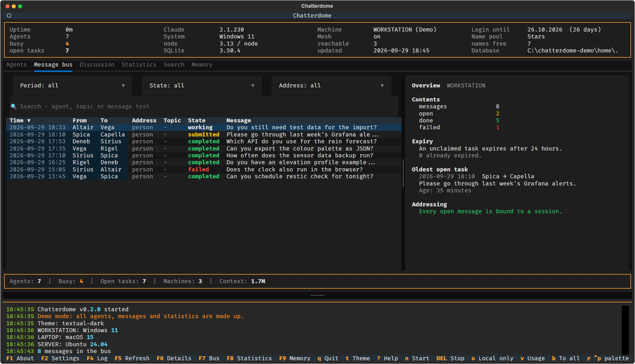Image resolution: width=635 pixels, height=364 pixels.
Task: Focus the message search input field
Action: pos(204,106)
